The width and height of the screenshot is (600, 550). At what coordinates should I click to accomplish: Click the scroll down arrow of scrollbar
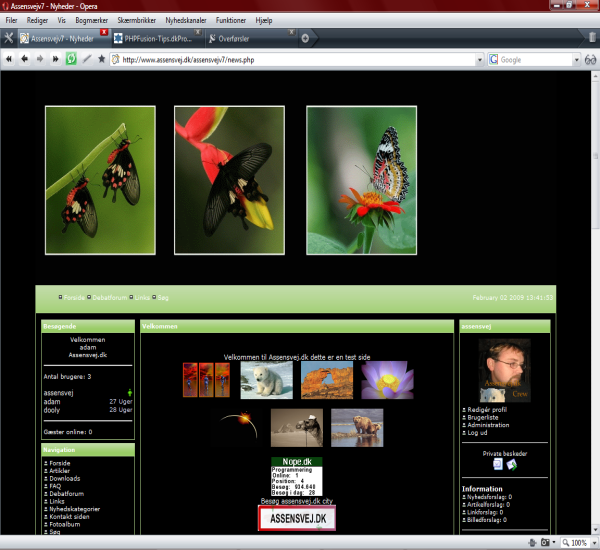595,530
